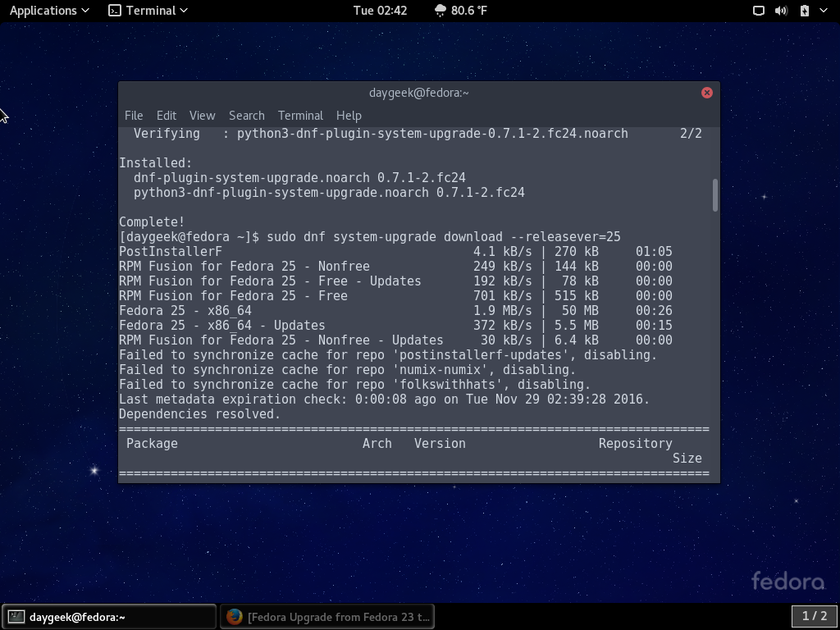Click the weather icon in the top bar
840x630 pixels.
[x=441, y=11]
